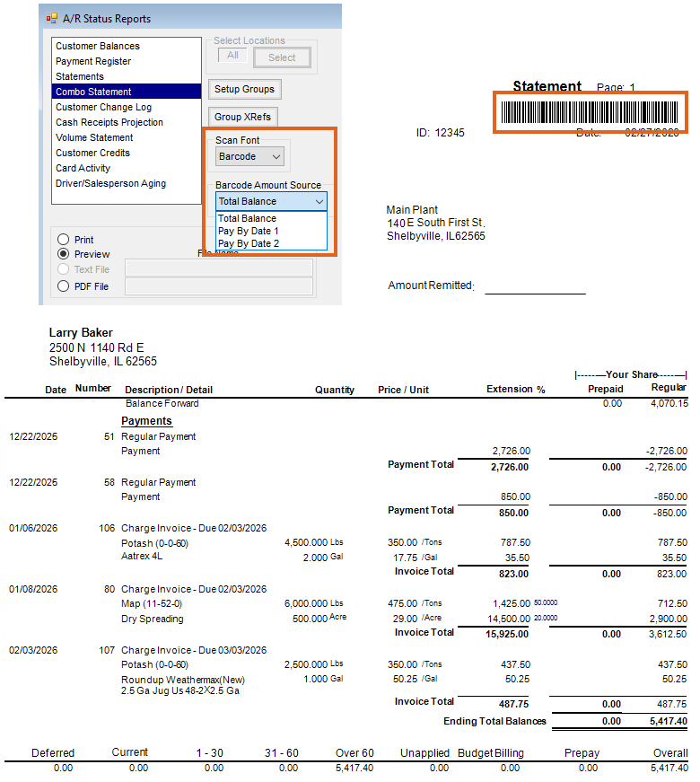The height and width of the screenshot is (782, 700).
Task: Select Combo Statement report
Action: 127,92
